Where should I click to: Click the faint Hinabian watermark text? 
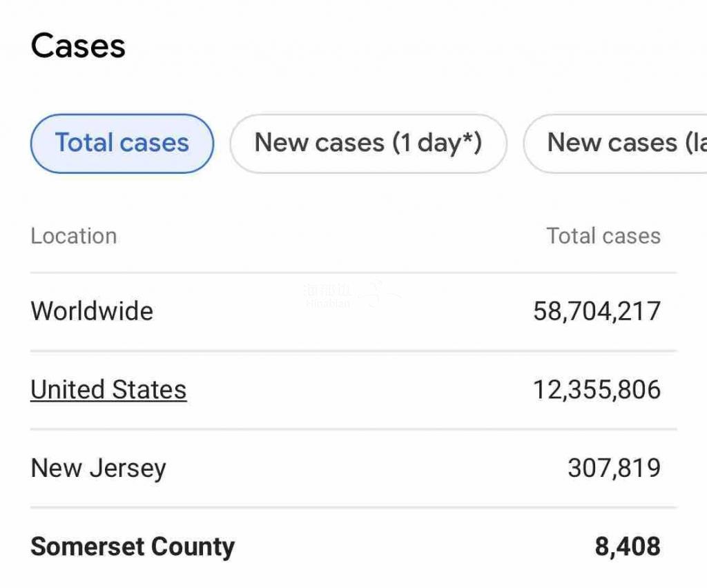pyautogui.click(x=328, y=301)
